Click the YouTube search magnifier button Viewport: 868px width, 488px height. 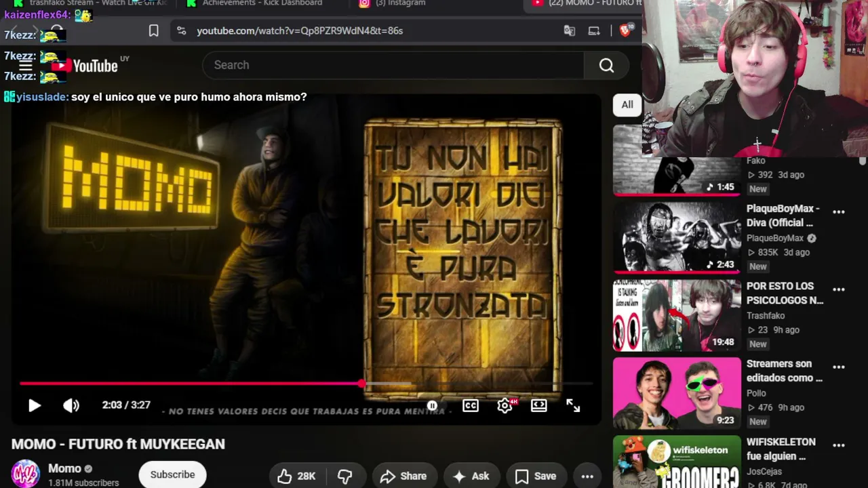606,65
